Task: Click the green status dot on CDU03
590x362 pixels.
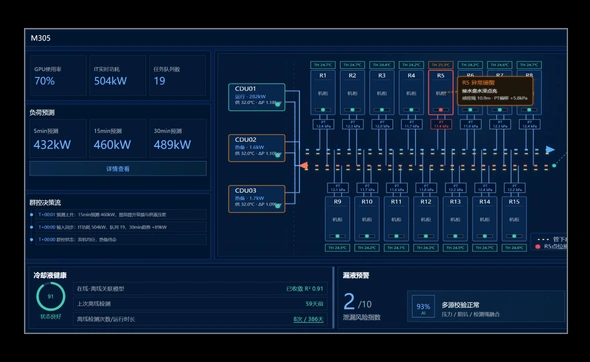Action: (278, 205)
